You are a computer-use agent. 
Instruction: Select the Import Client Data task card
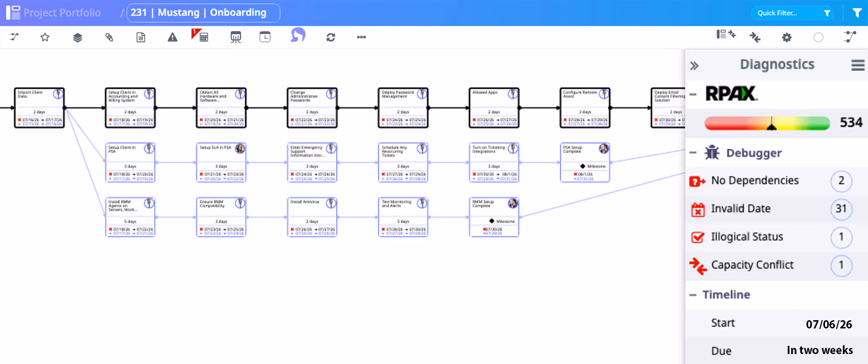tap(39, 108)
